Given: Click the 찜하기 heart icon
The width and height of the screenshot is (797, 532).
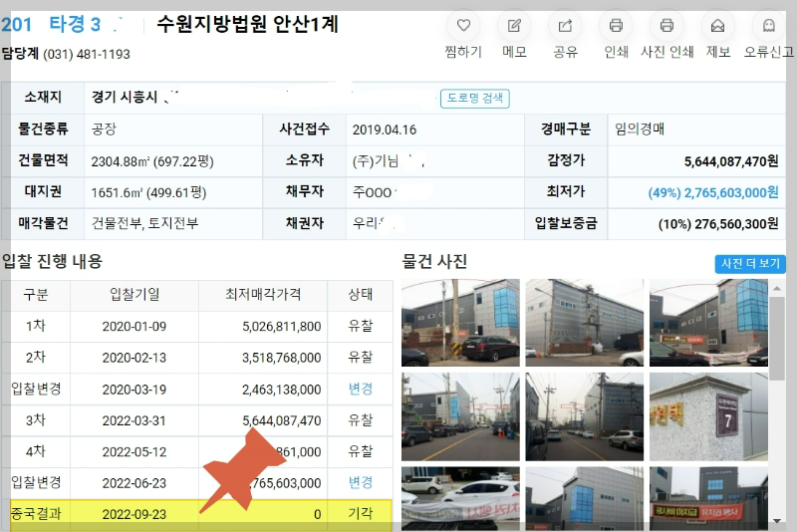Looking at the screenshot, I should click(463, 26).
